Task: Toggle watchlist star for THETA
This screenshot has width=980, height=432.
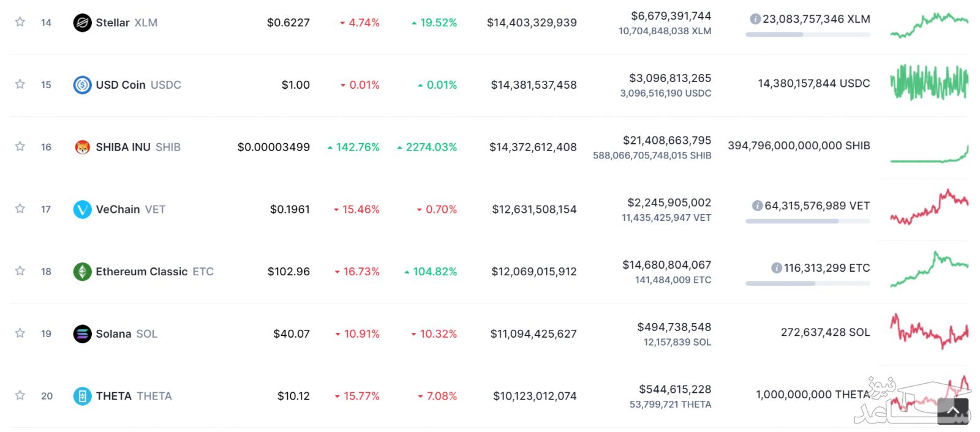Action: pos(20,395)
